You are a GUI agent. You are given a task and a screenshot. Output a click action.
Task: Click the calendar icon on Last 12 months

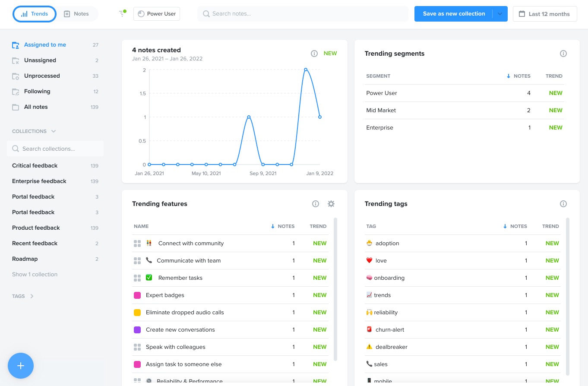[523, 13]
